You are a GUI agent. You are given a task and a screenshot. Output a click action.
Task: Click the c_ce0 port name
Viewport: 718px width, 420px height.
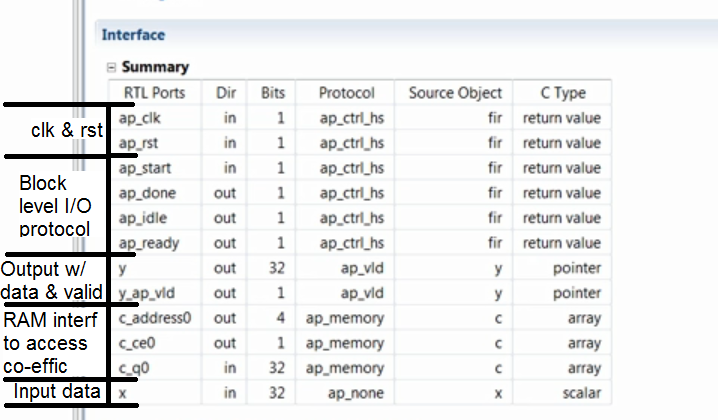tap(137, 343)
